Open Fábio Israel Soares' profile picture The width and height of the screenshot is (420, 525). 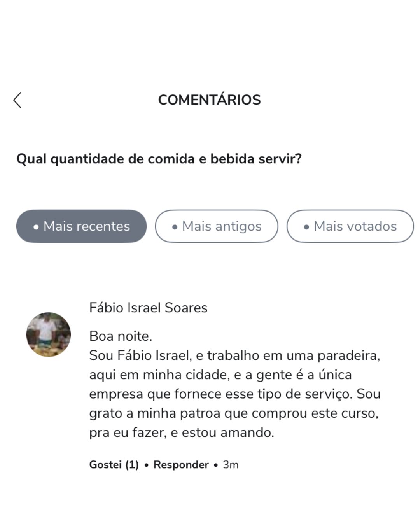pyautogui.click(x=49, y=334)
